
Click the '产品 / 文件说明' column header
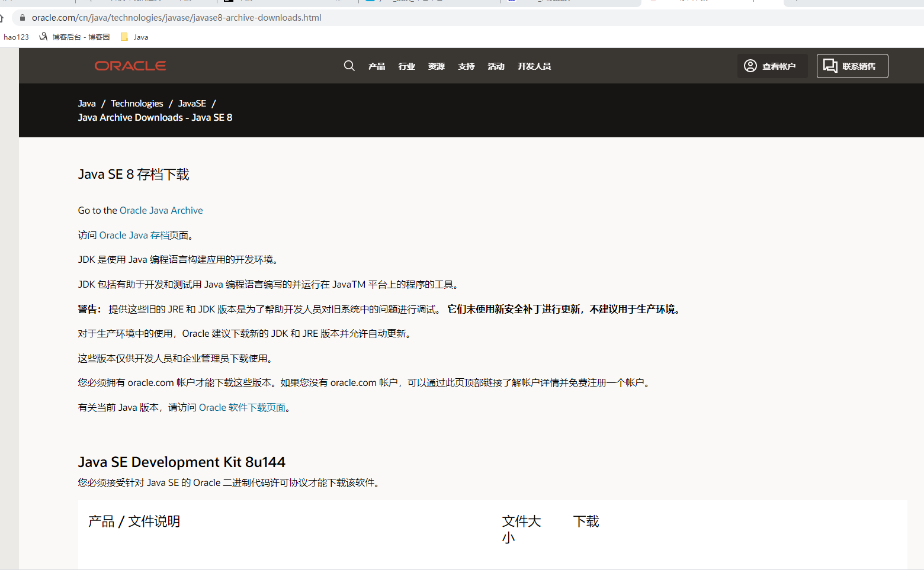tap(134, 521)
